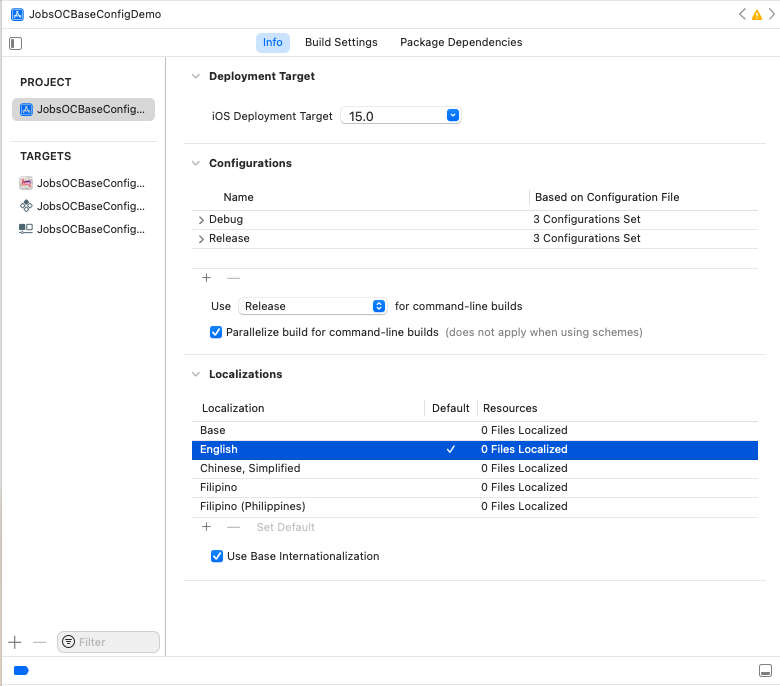Click Debug's 3 Configurations Set cell
Screen dimensions: 780x686
coord(586,219)
